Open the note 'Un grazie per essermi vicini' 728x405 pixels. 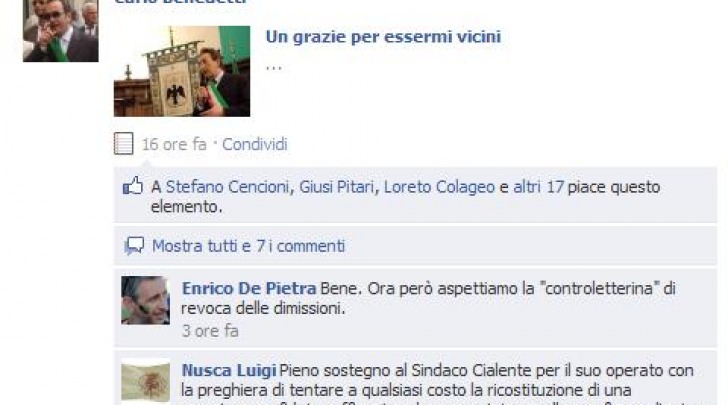(383, 37)
